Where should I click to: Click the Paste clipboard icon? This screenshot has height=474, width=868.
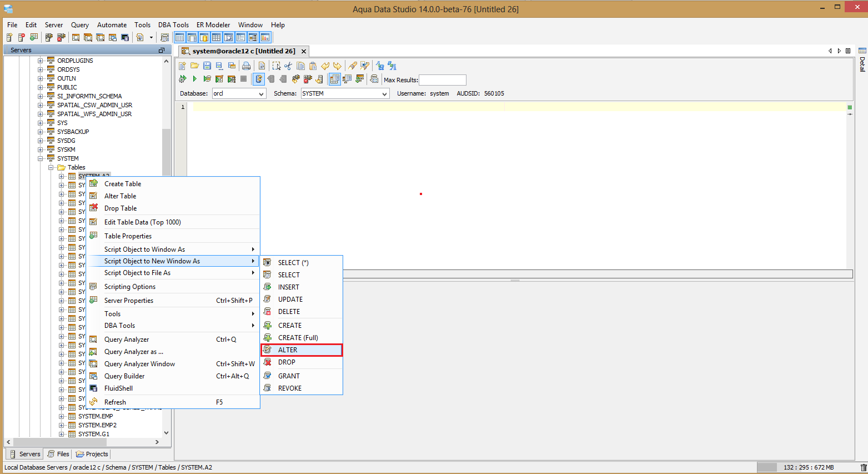313,66
